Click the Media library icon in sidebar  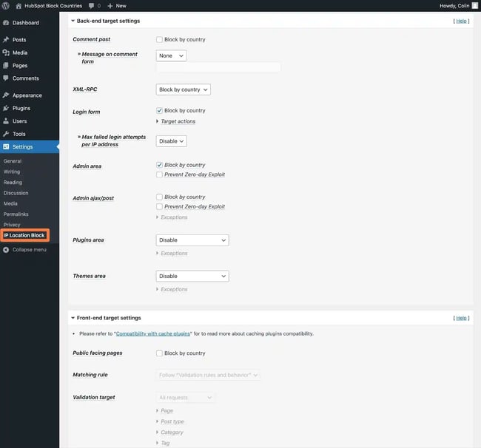[x=6, y=52]
